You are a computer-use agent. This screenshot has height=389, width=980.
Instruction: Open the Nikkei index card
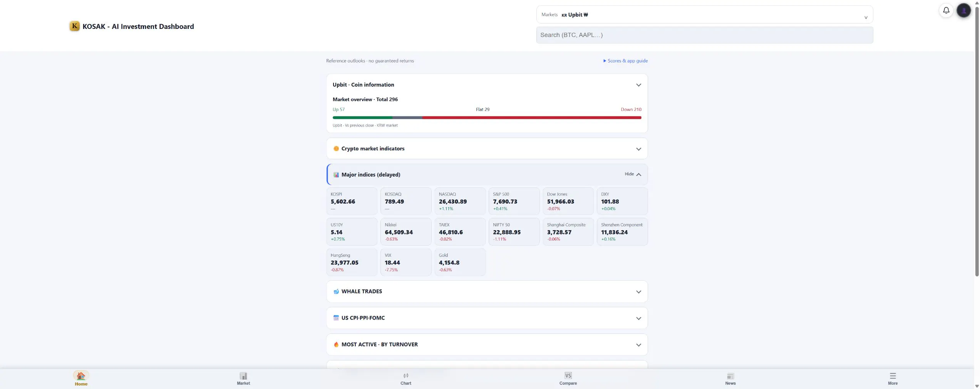click(x=406, y=232)
